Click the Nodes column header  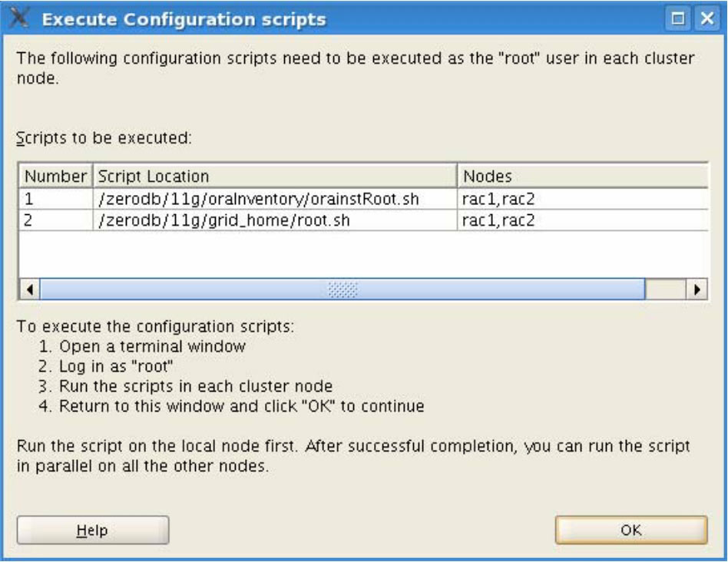582,177
